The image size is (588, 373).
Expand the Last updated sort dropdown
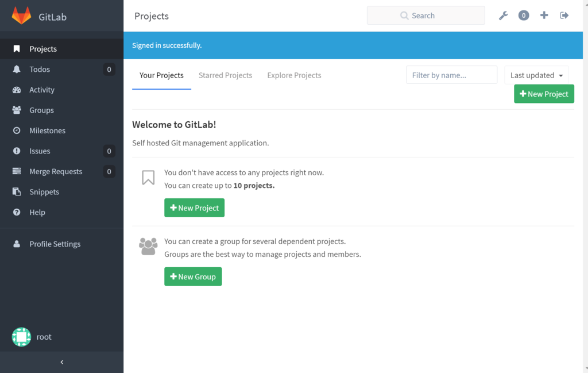[536, 75]
